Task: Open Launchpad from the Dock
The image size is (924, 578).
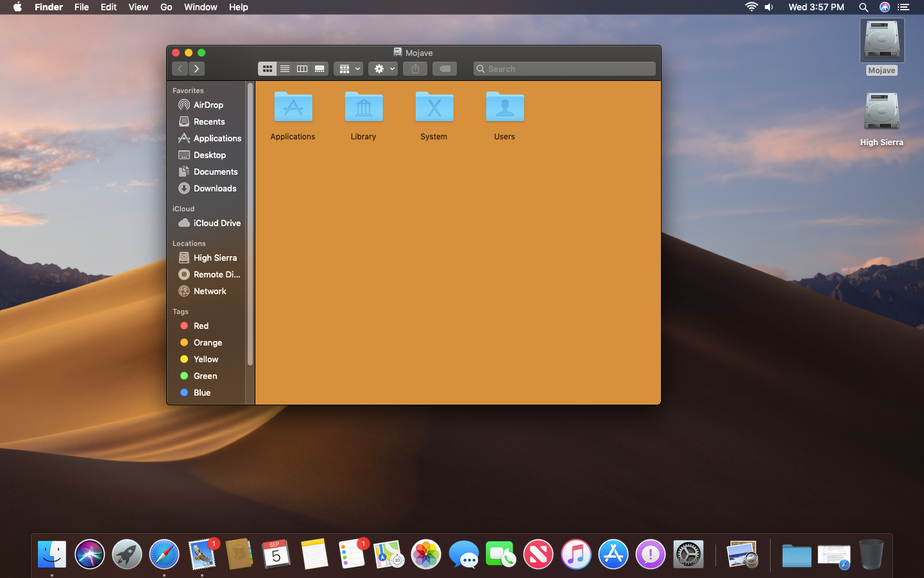Action: click(x=127, y=554)
